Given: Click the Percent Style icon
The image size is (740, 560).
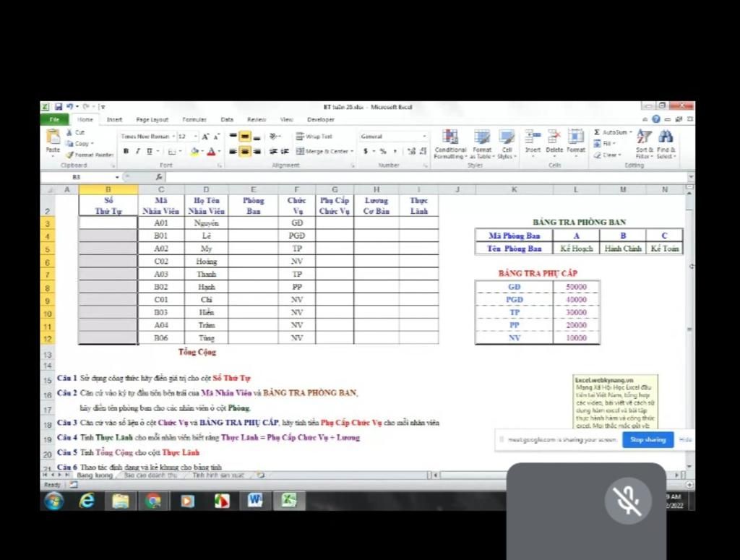Looking at the screenshot, I should (x=383, y=152).
